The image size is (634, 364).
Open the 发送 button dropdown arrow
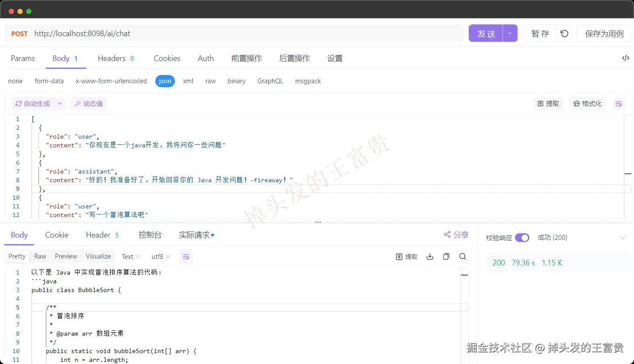point(510,34)
